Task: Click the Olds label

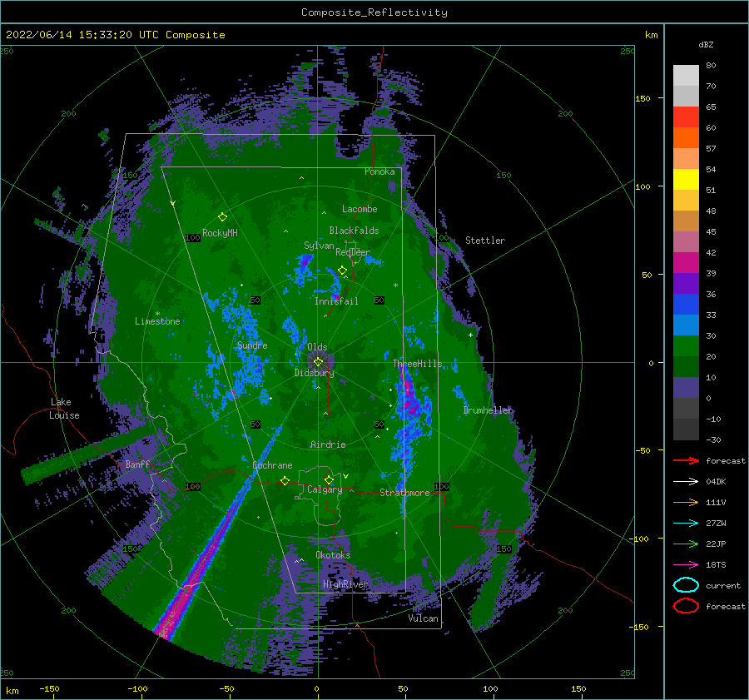Action: pyautogui.click(x=317, y=347)
